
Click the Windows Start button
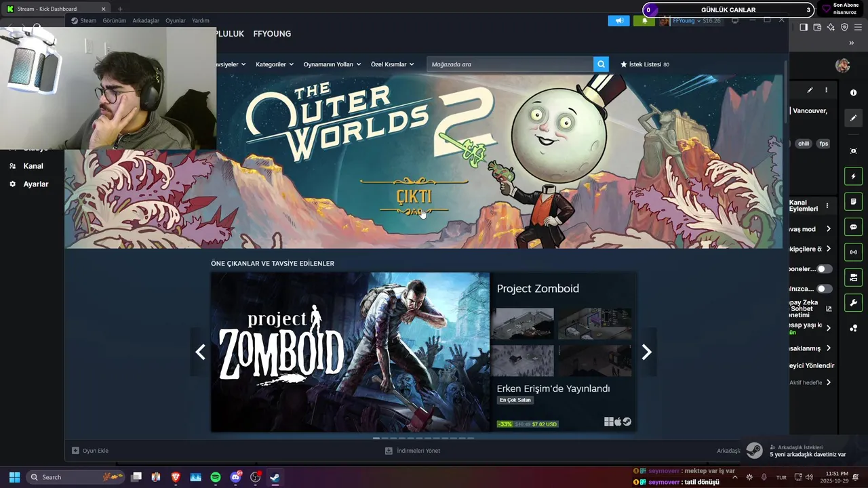coord(14,477)
